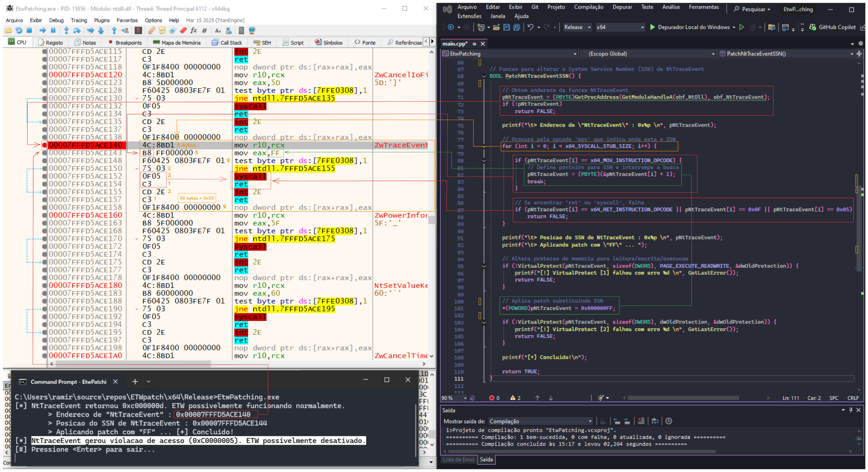Image resolution: width=868 pixels, height=472 pixels.
Task: Toggle red breakpoint dot at 00007FFFD5ACE140
Action: [x=44, y=145]
